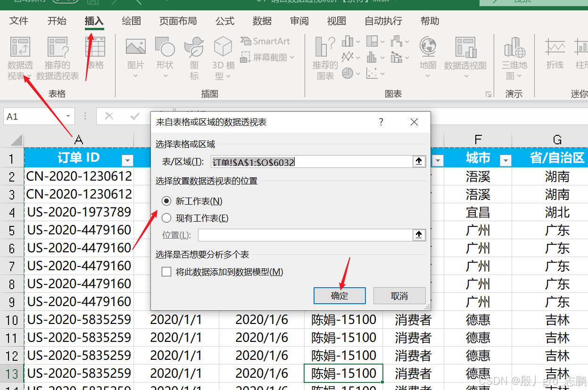Open the Help (帮助) tab

(x=430, y=21)
